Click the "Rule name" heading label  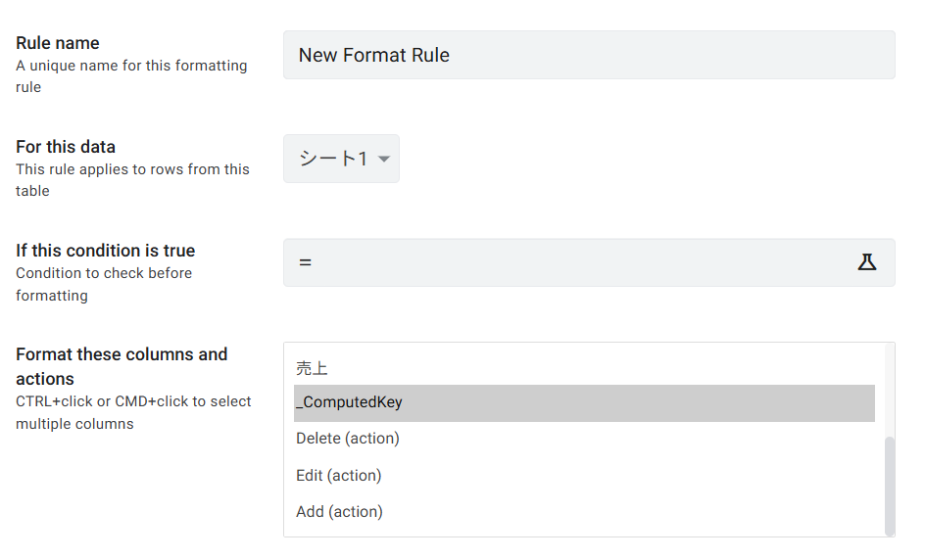[x=58, y=43]
